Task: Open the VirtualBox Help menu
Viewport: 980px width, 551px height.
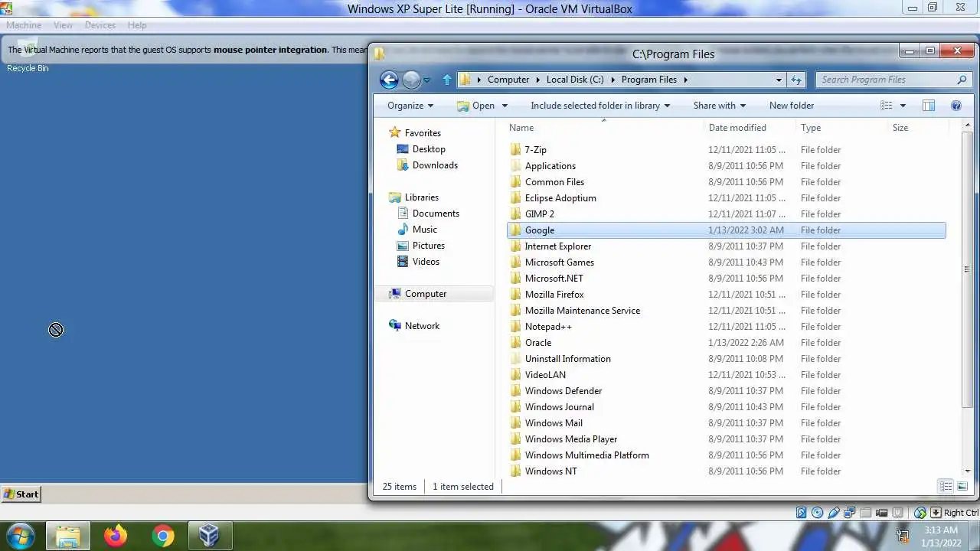Action: (137, 25)
